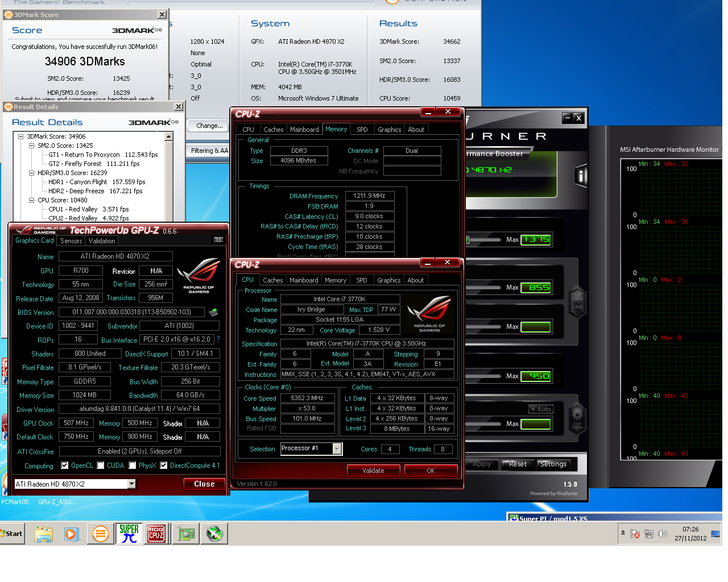Switch to the GPU-Z taskbar icon

(186, 534)
